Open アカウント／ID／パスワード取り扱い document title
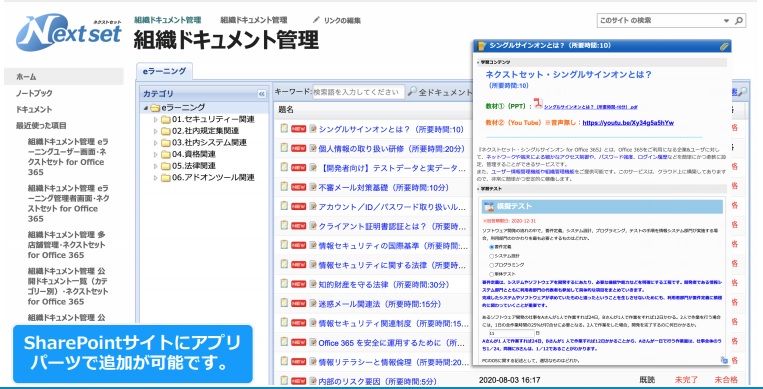 pyautogui.click(x=393, y=207)
